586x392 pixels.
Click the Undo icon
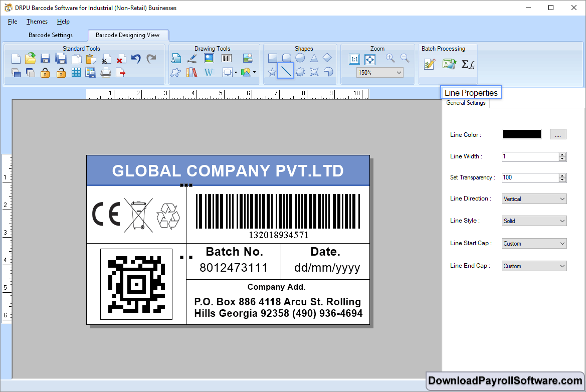[136, 58]
